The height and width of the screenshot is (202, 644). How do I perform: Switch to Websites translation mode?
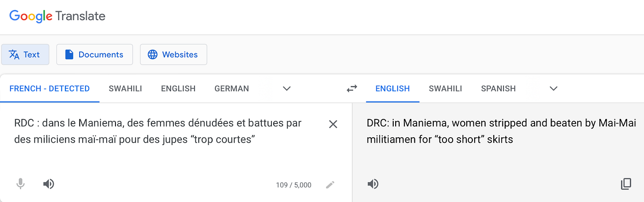click(173, 55)
